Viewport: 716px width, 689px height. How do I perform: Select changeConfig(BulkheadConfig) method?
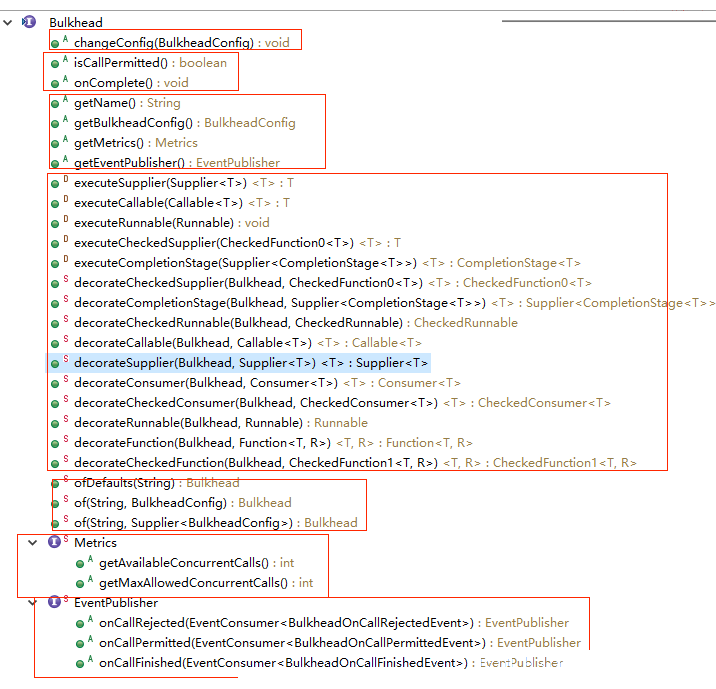tap(182, 42)
